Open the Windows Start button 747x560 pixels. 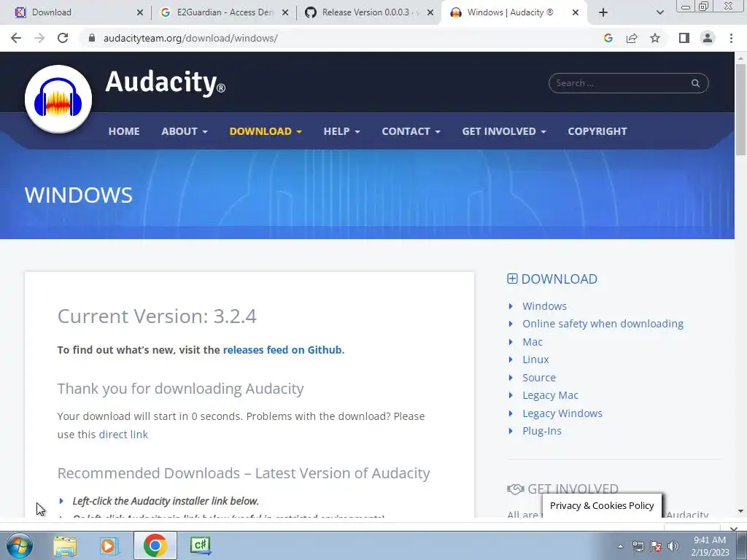coord(19,545)
